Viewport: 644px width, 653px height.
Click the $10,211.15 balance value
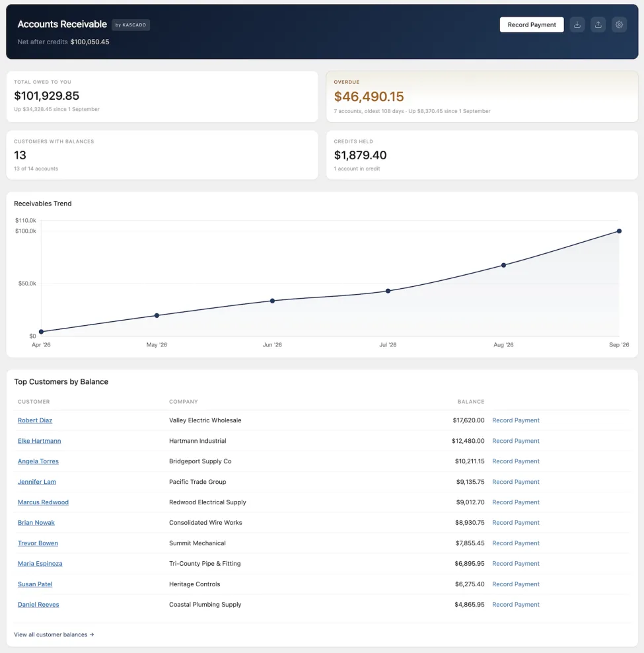click(x=470, y=461)
